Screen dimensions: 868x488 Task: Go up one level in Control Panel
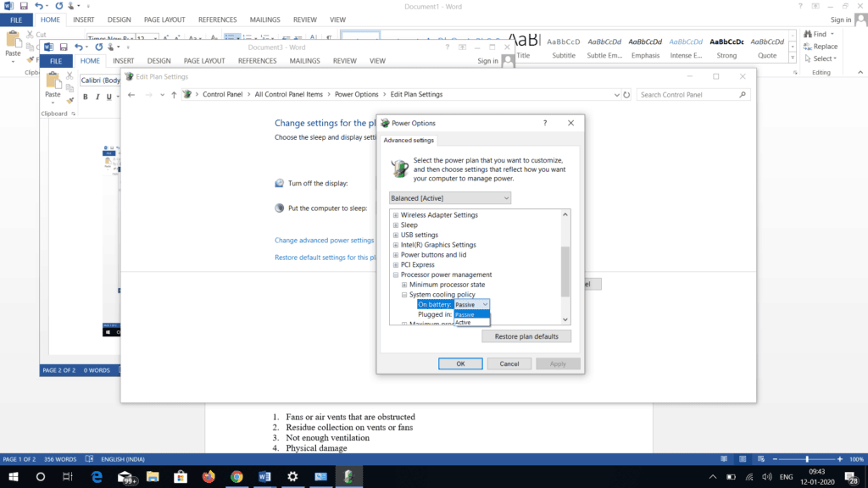click(x=174, y=95)
